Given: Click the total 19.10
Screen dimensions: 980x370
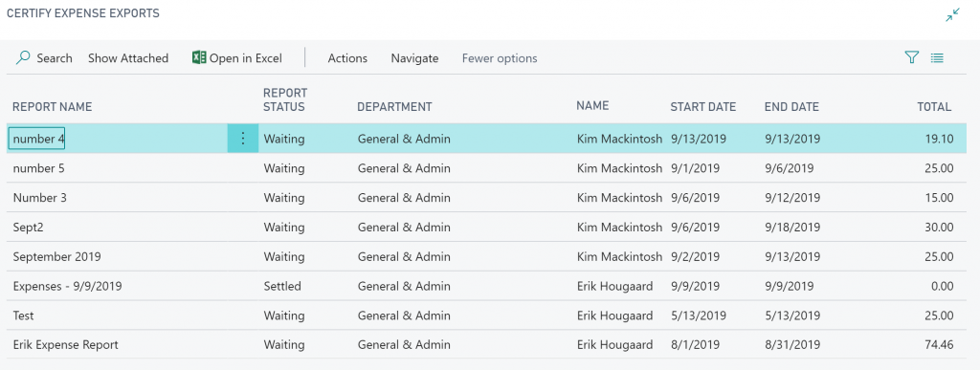Looking at the screenshot, I should 940,139.
